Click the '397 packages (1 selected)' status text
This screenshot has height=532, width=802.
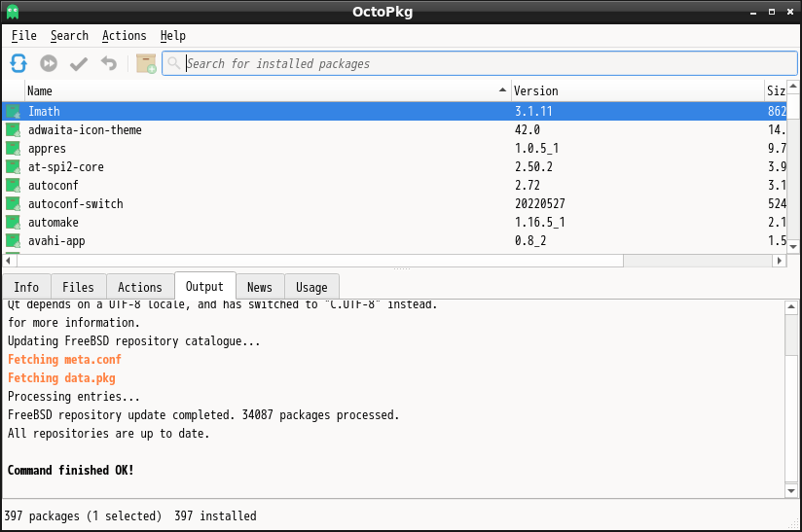coord(83,516)
